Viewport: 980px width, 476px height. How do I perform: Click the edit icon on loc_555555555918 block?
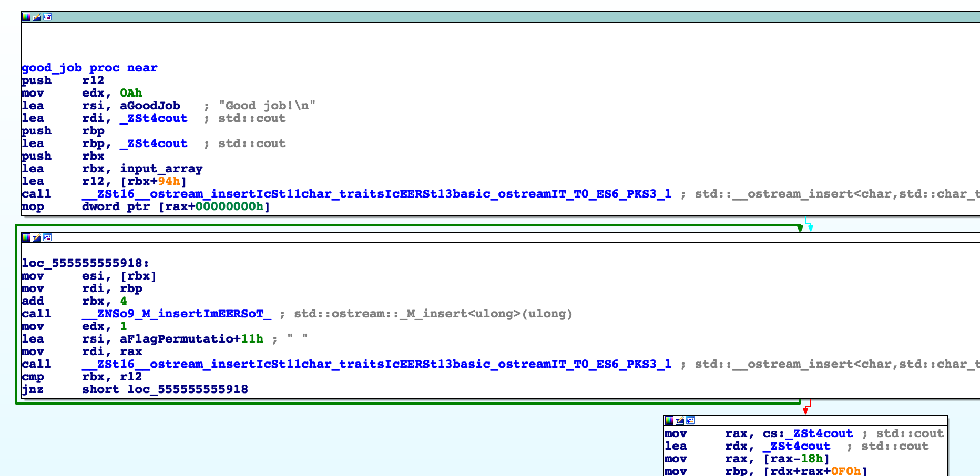click(37, 237)
